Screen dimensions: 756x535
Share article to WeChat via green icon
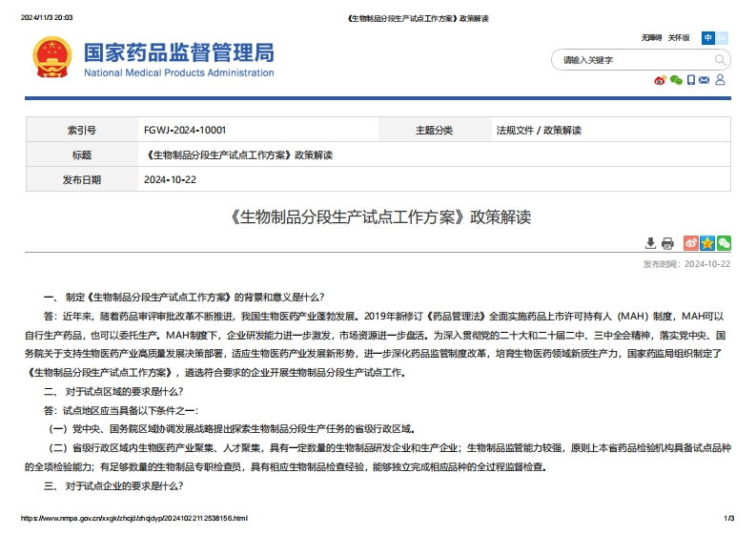pos(724,243)
